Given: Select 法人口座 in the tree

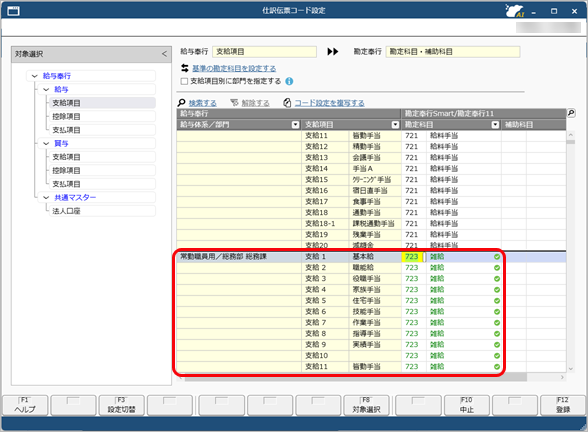Looking at the screenshot, I should 102,211.
